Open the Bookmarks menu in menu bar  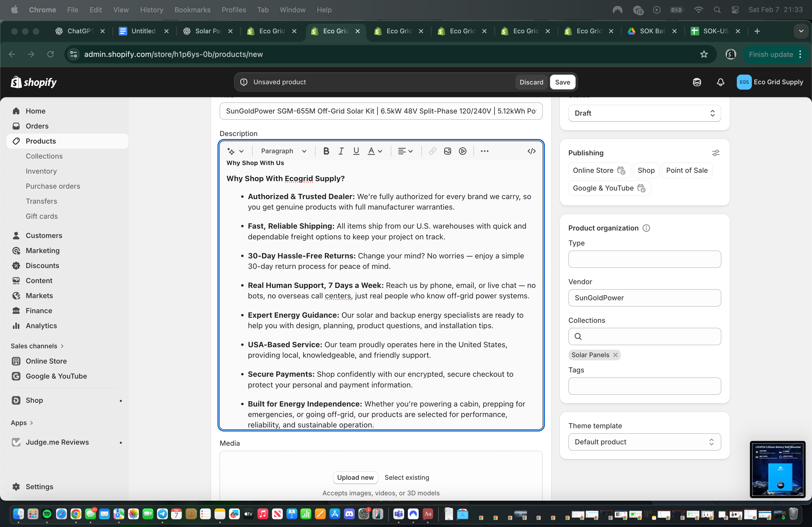tap(192, 10)
